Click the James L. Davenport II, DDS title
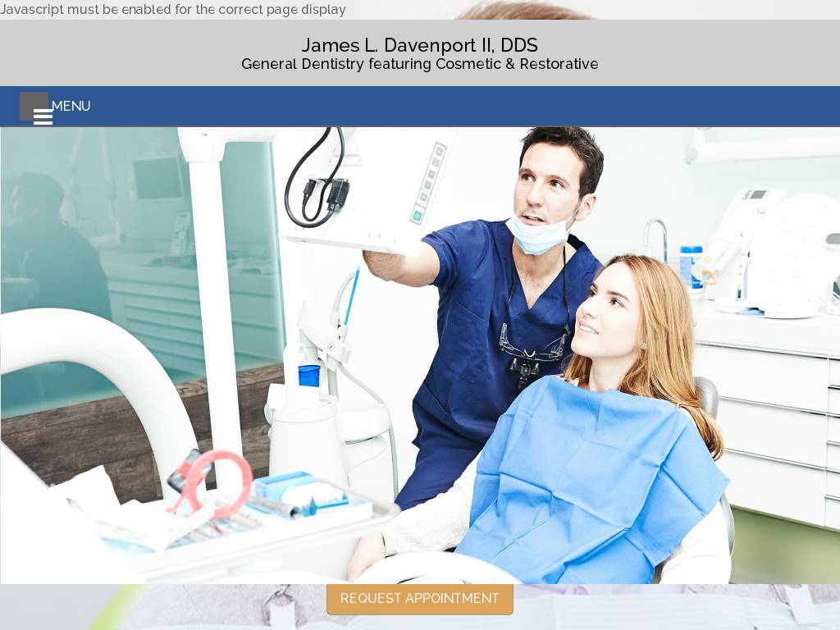The width and height of the screenshot is (840, 630). coord(419,45)
